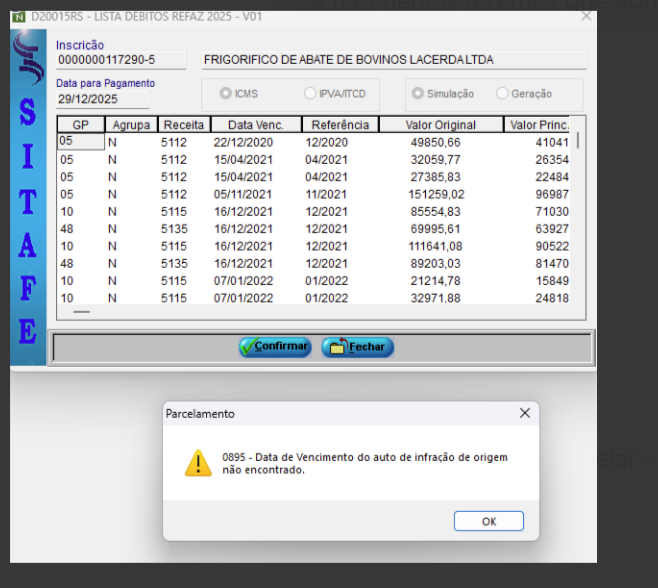Image resolution: width=658 pixels, height=588 pixels.
Task: Close the Lista Debitos Refaz window
Action: coord(586,16)
